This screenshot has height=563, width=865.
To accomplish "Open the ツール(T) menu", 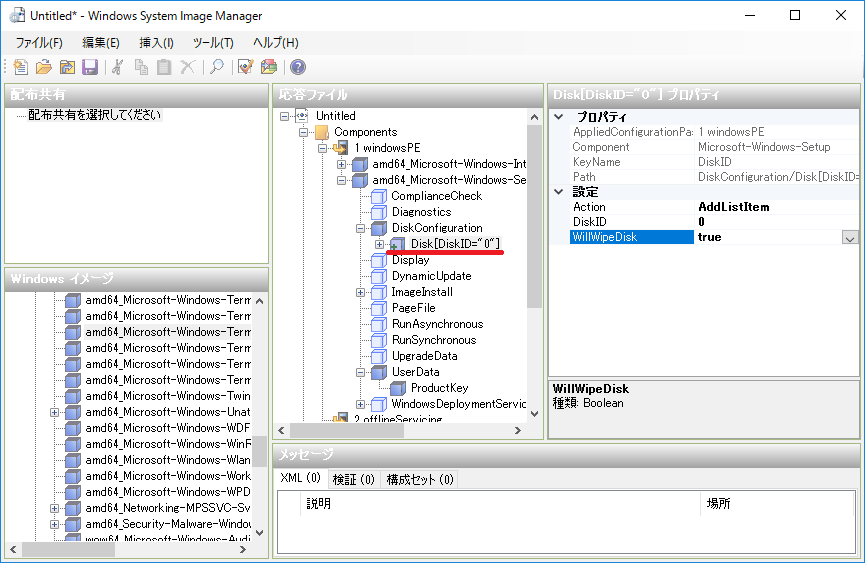I will tap(213, 43).
